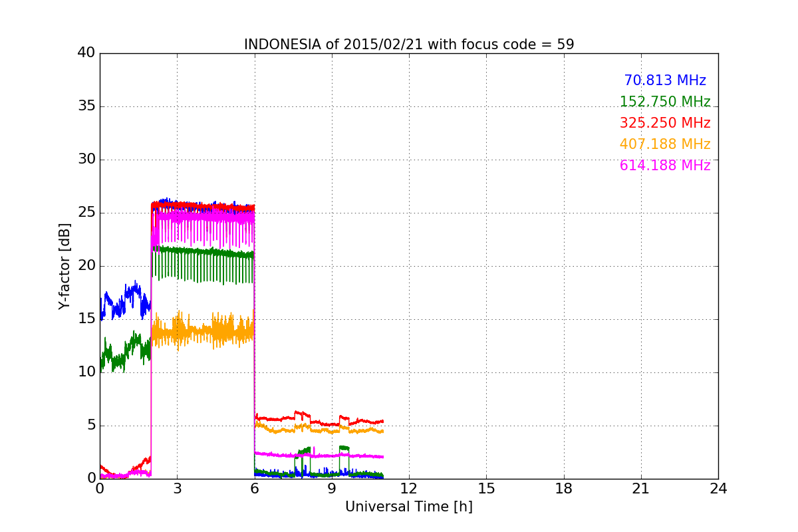Click the x-axis tick label 21
Viewport: 798px width, 532px height.
[x=641, y=489]
